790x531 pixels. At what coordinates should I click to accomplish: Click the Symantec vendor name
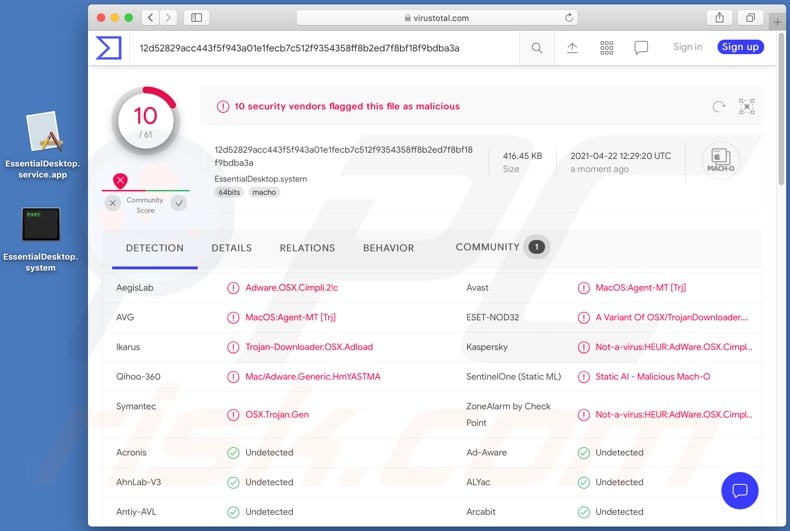(136, 406)
